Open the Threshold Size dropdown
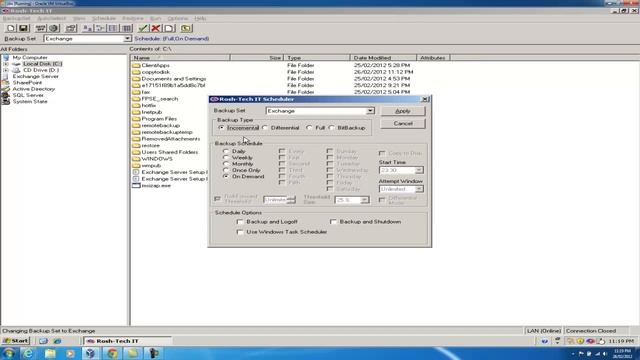Screen dimensions: 640x360 364,200
